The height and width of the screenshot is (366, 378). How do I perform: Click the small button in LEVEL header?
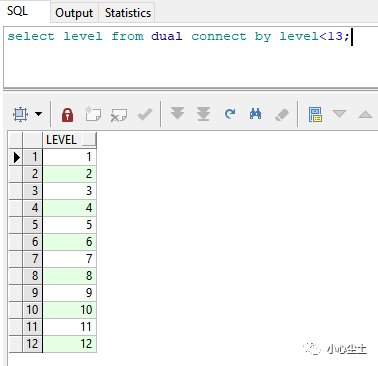89,140
